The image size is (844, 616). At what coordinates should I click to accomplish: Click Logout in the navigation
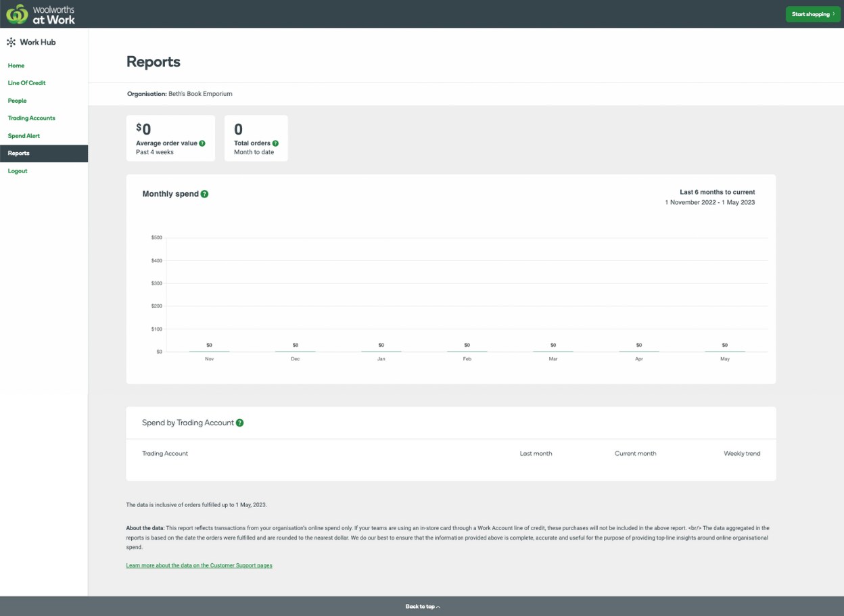pyautogui.click(x=18, y=170)
